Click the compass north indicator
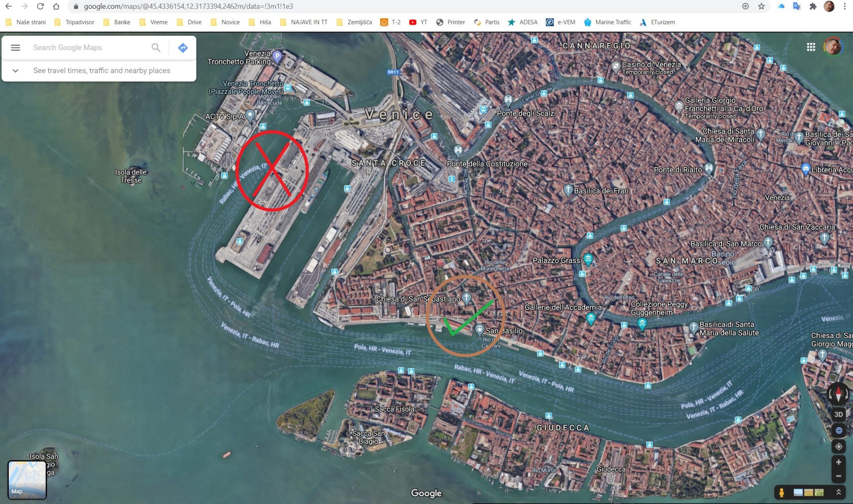 coord(838,393)
